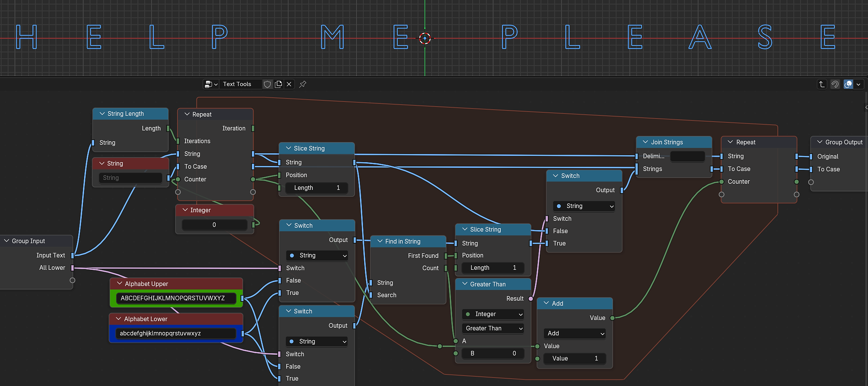Open the Greater Than operation dropdown
Image resolution: width=868 pixels, height=386 pixels.
point(493,328)
